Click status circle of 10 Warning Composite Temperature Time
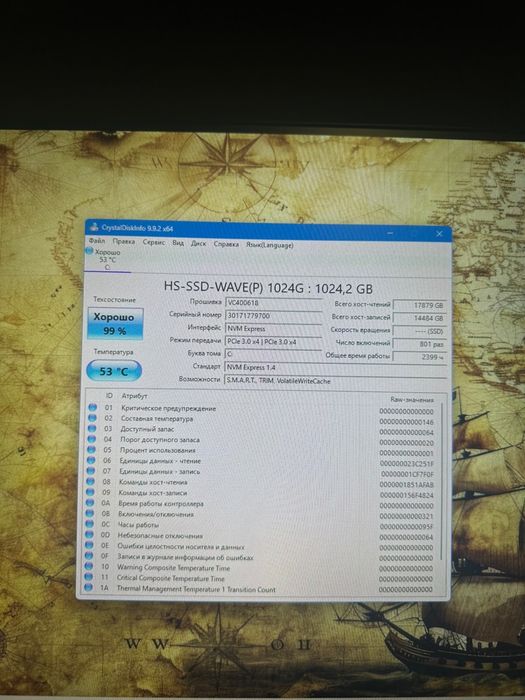 [89, 567]
